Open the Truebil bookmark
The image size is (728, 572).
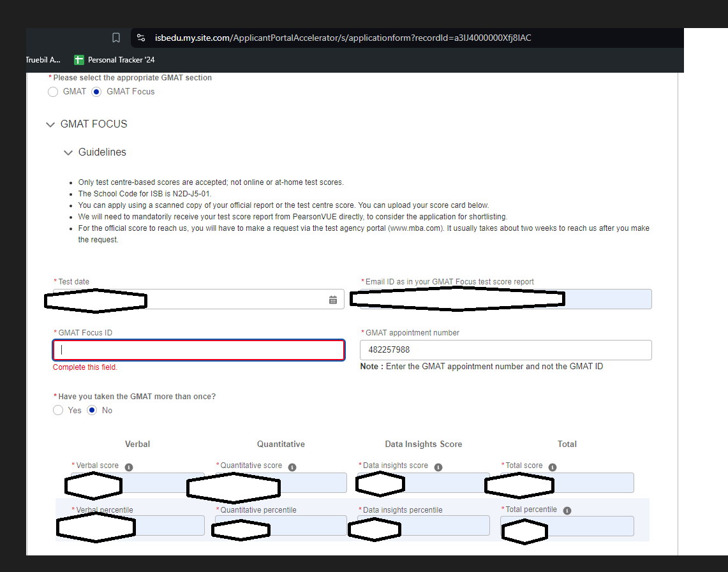(x=43, y=60)
